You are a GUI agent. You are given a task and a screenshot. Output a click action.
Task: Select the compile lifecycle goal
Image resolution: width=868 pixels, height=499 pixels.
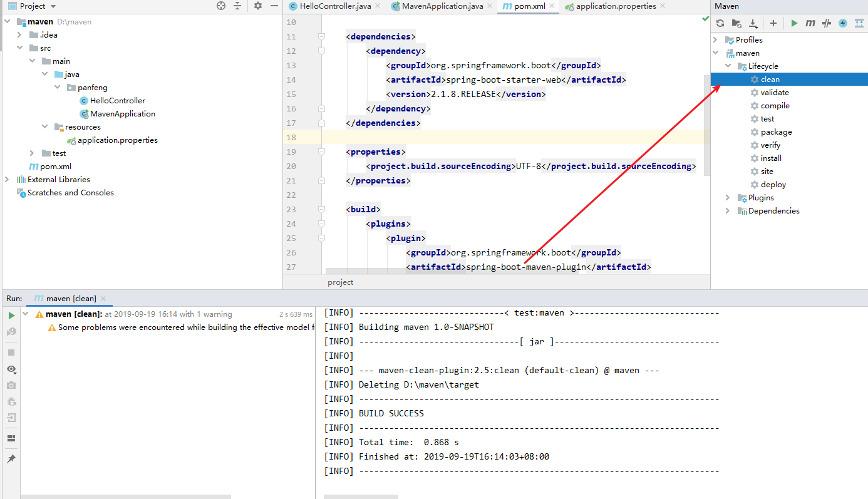(775, 106)
